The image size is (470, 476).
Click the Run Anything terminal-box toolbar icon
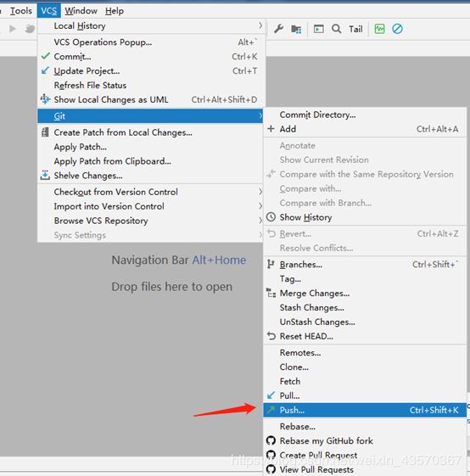tap(318, 29)
